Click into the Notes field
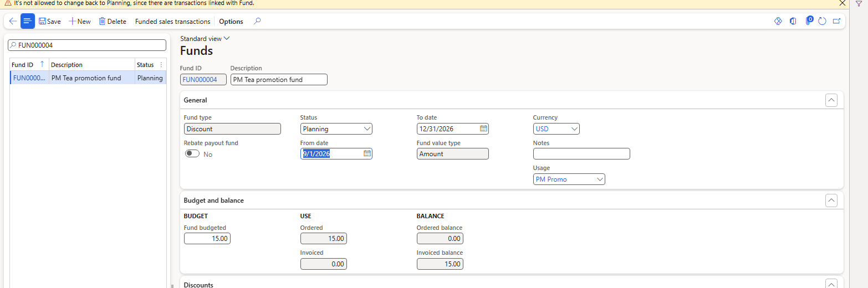Screen dimensions: 868x288 (581, 153)
